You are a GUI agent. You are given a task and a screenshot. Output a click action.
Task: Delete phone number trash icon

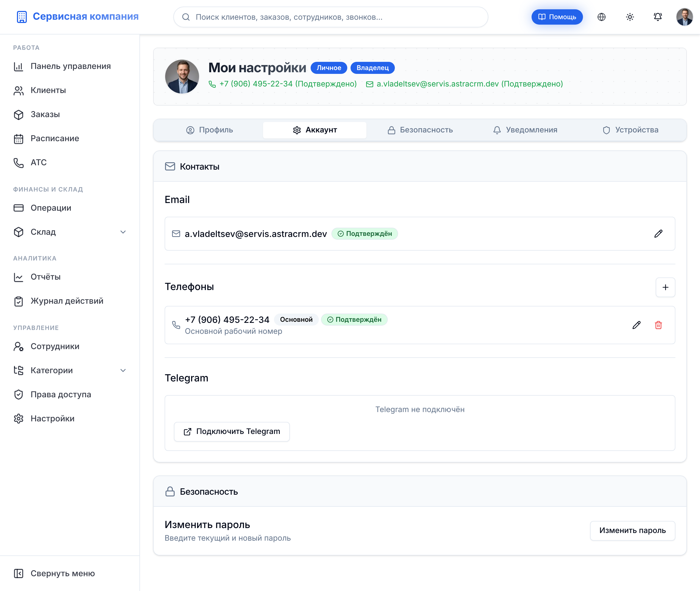(658, 325)
